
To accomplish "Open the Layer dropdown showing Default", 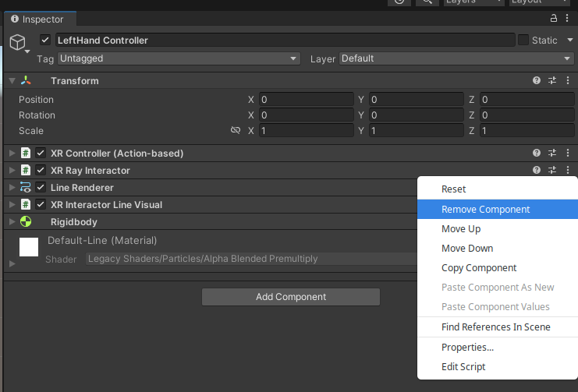I will click(x=456, y=58).
